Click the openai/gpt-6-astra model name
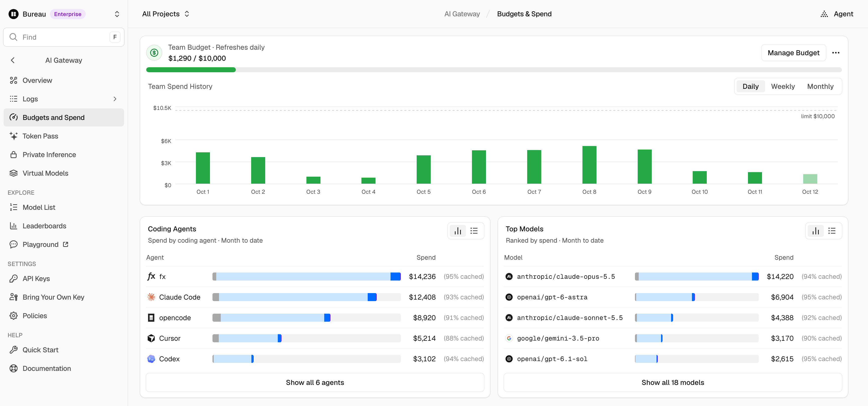The height and width of the screenshot is (406, 868). click(552, 297)
